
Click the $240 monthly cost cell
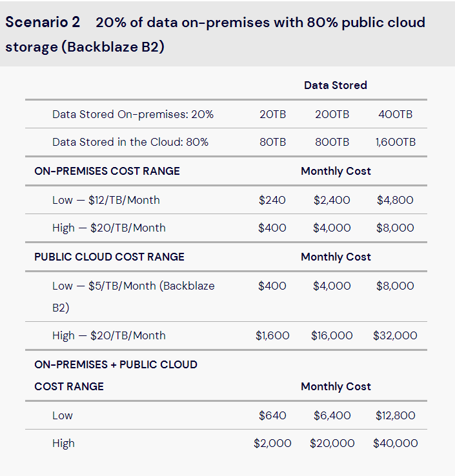[272, 200]
